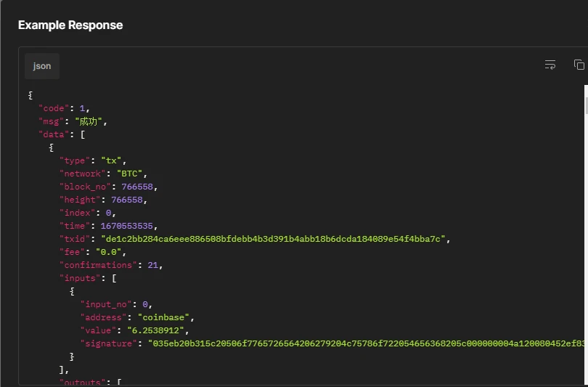
Task: Click the confirmations value 21
Action: click(153, 265)
